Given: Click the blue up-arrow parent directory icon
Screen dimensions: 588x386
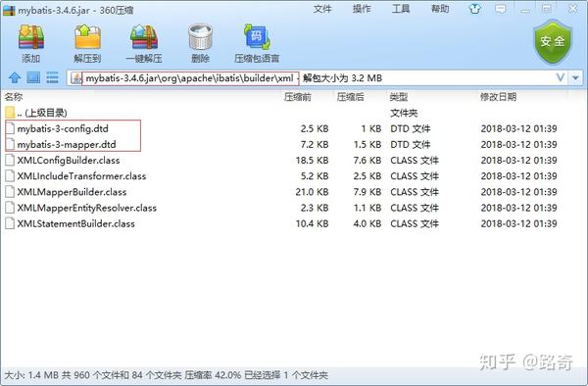Looking at the screenshot, I should pyautogui.click(x=15, y=77).
